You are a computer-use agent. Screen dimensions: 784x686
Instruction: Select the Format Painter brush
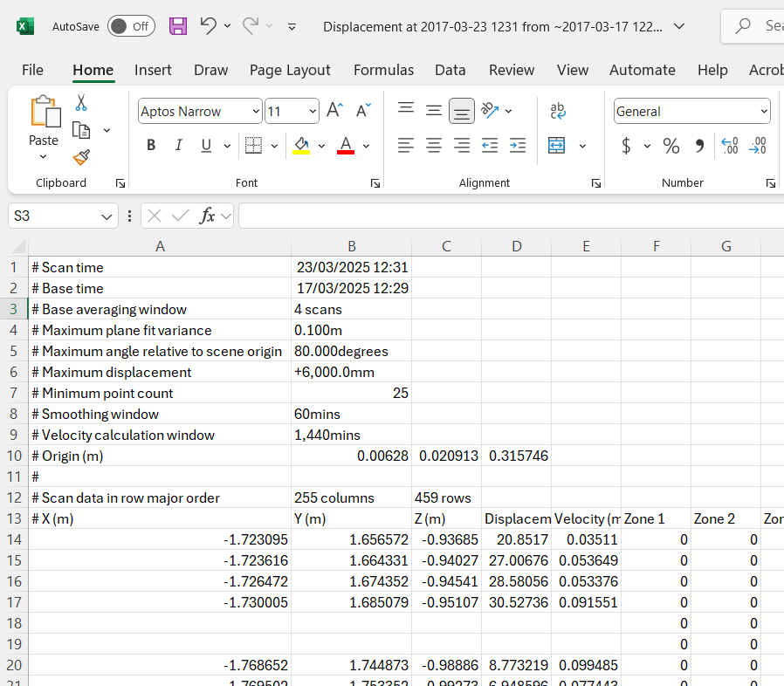(x=81, y=157)
